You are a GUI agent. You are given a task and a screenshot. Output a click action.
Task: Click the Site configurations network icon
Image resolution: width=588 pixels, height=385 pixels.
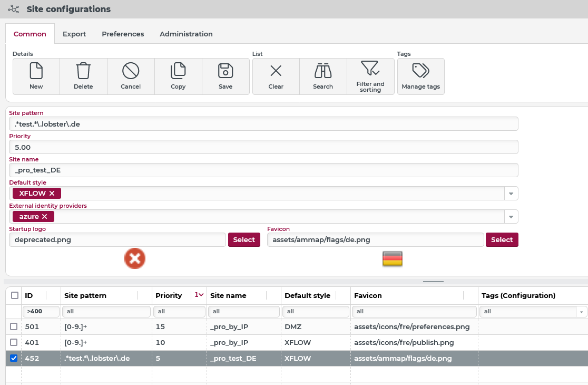pos(14,9)
